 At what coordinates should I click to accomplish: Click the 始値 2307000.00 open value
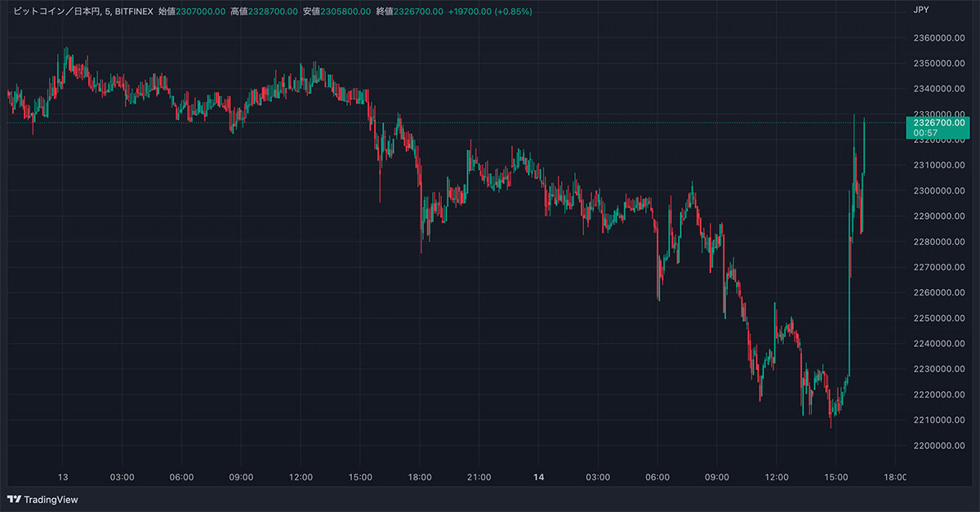[190, 11]
